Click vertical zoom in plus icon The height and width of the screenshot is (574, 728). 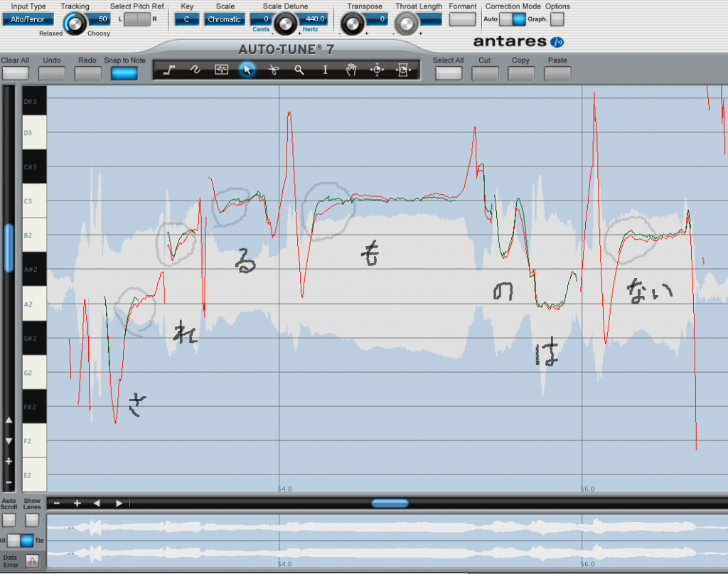point(9,461)
